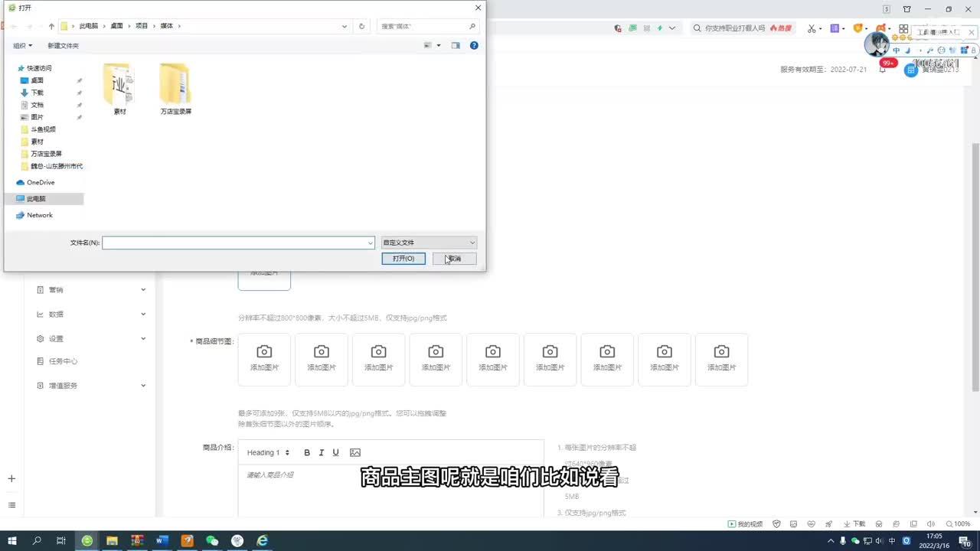Image resolution: width=980 pixels, height=551 pixels.
Task: Click the 文件名 input field
Action: point(237,243)
